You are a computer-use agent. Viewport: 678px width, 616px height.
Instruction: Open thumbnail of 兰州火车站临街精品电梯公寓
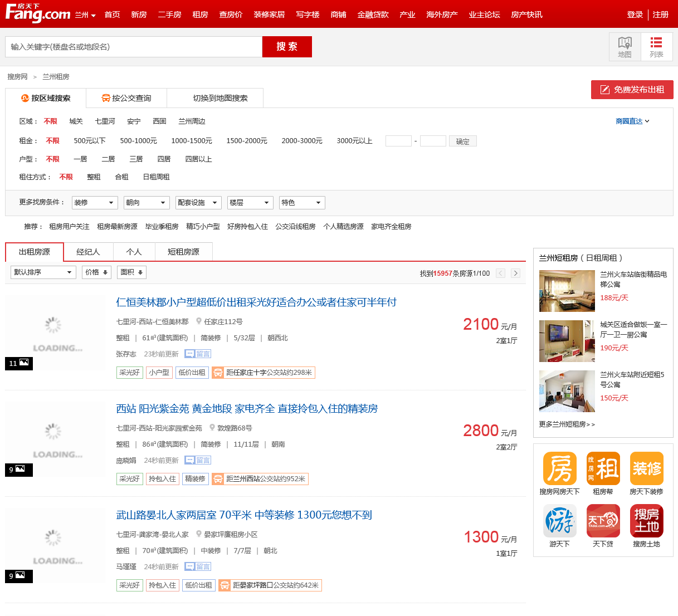pyautogui.click(x=567, y=291)
